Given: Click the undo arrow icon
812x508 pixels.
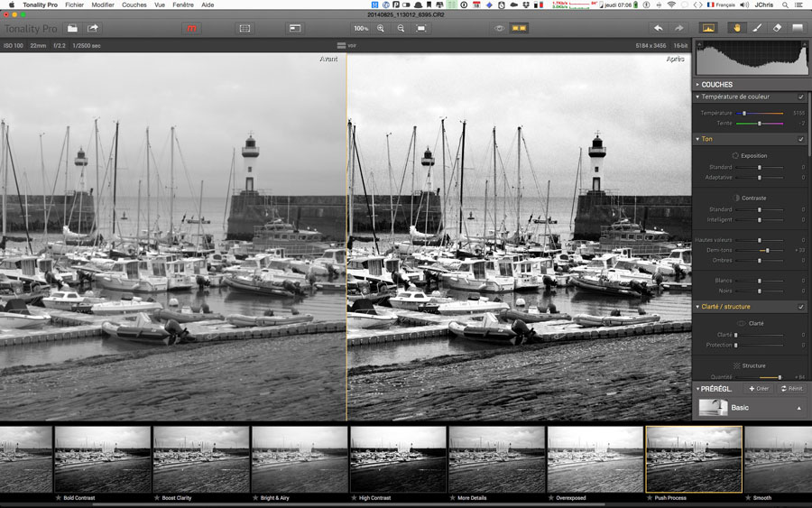Looking at the screenshot, I should pos(658,28).
